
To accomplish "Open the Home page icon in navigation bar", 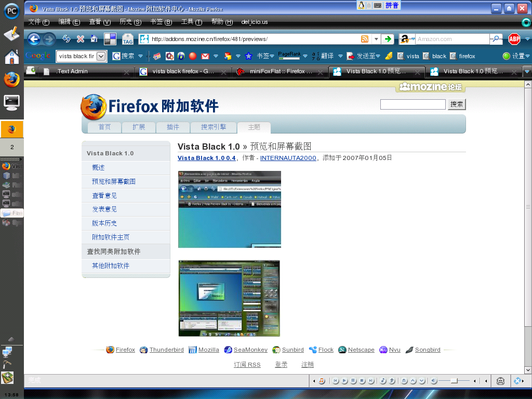I will click(94, 38).
